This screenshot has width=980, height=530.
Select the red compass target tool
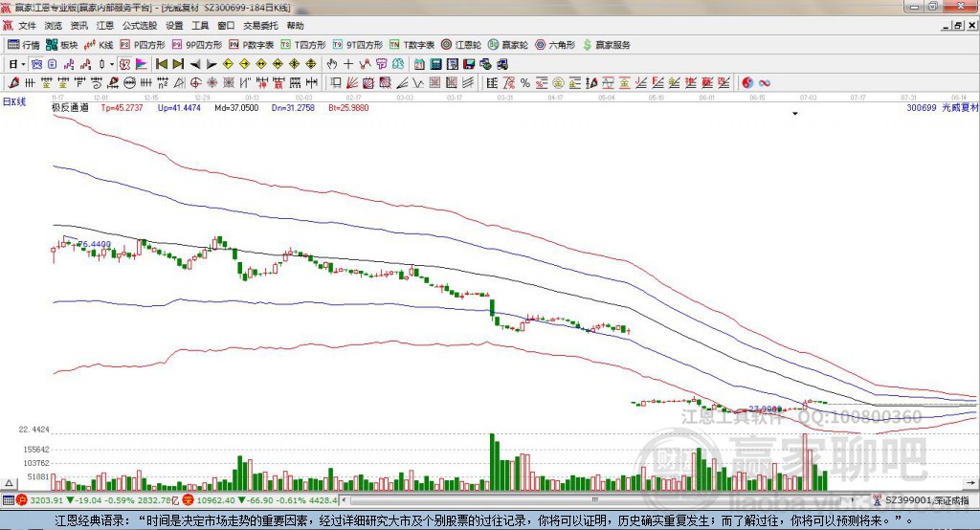[195, 82]
